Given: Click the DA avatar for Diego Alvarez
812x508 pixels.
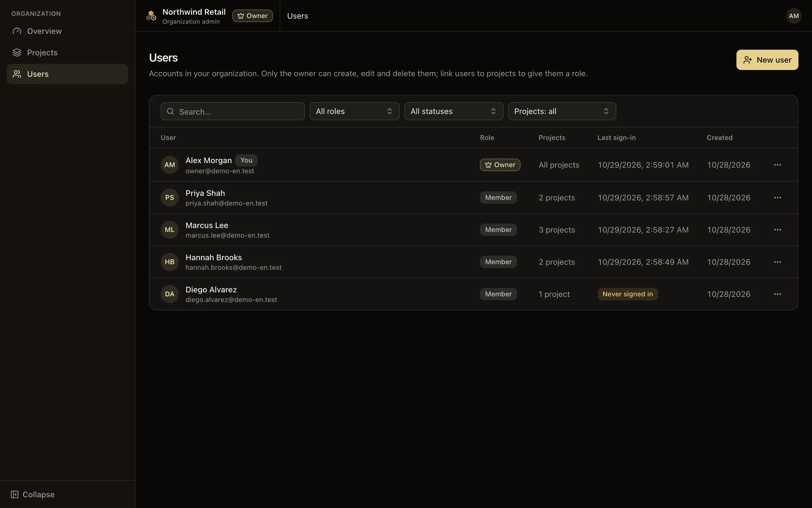Looking at the screenshot, I should [x=170, y=294].
